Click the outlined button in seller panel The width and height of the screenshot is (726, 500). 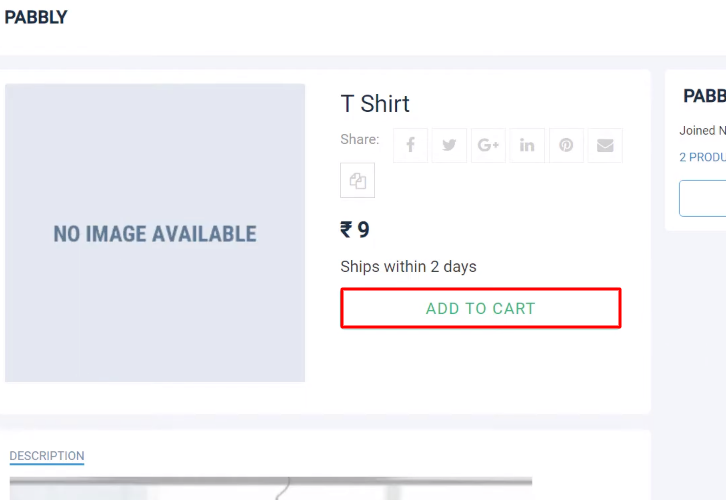pyautogui.click(x=703, y=198)
